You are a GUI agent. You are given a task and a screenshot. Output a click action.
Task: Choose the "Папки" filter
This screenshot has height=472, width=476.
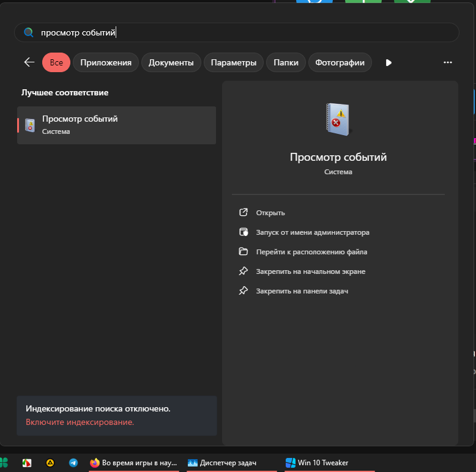coord(286,62)
